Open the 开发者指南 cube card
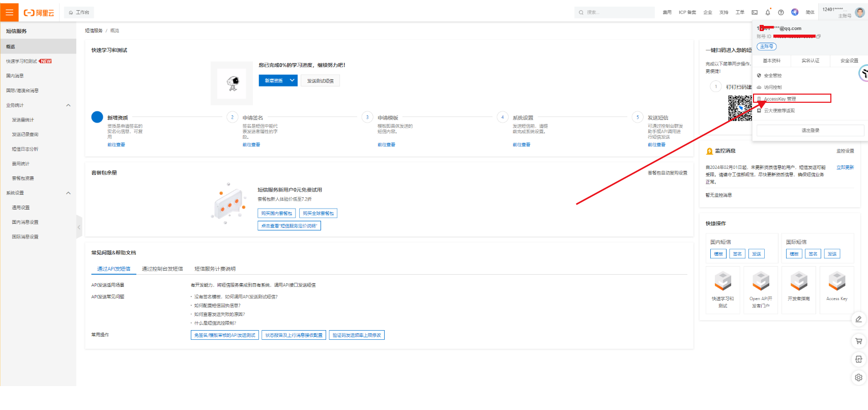The image size is (868, 410). (799, 290)
